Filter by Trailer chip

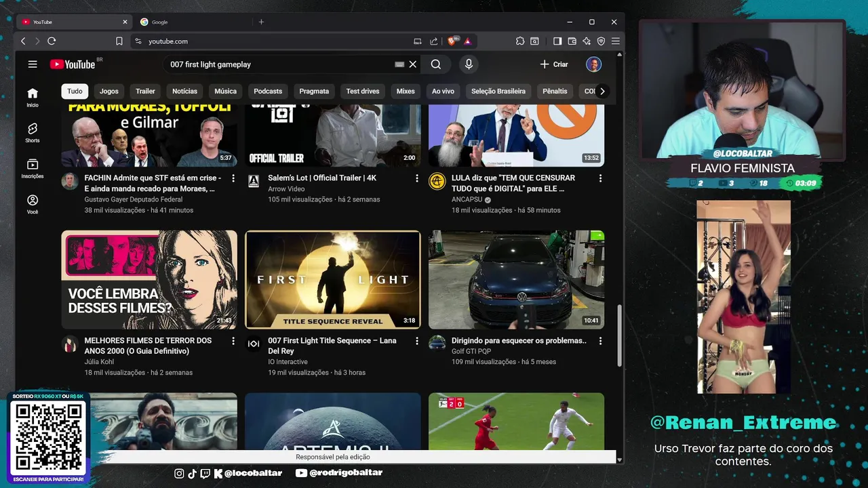(x=145, y=91)
